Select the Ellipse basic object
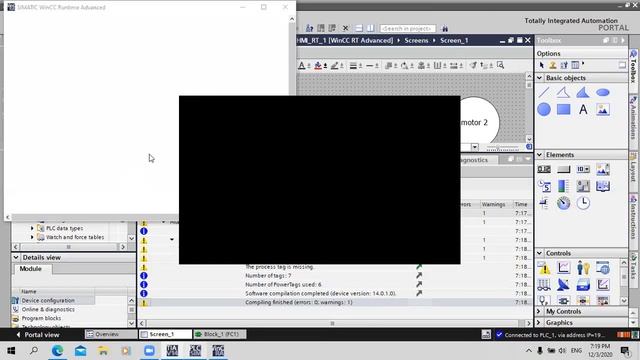 pos(602,92)
